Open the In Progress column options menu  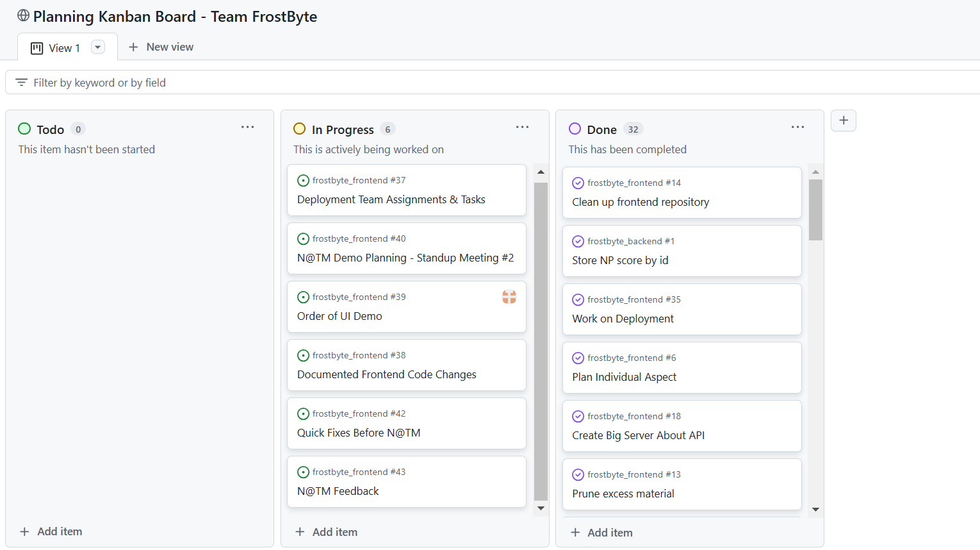pyautogui.click(x=522, y=128)
